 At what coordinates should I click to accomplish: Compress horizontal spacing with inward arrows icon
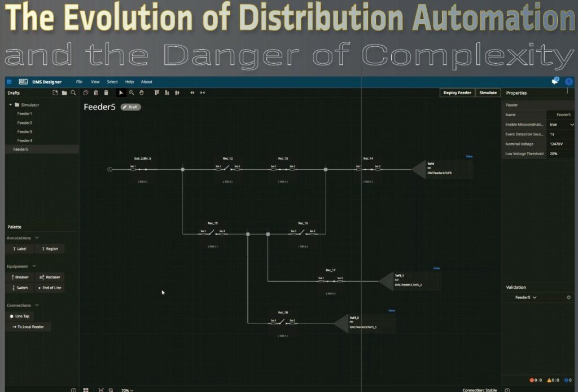[203, 93]
